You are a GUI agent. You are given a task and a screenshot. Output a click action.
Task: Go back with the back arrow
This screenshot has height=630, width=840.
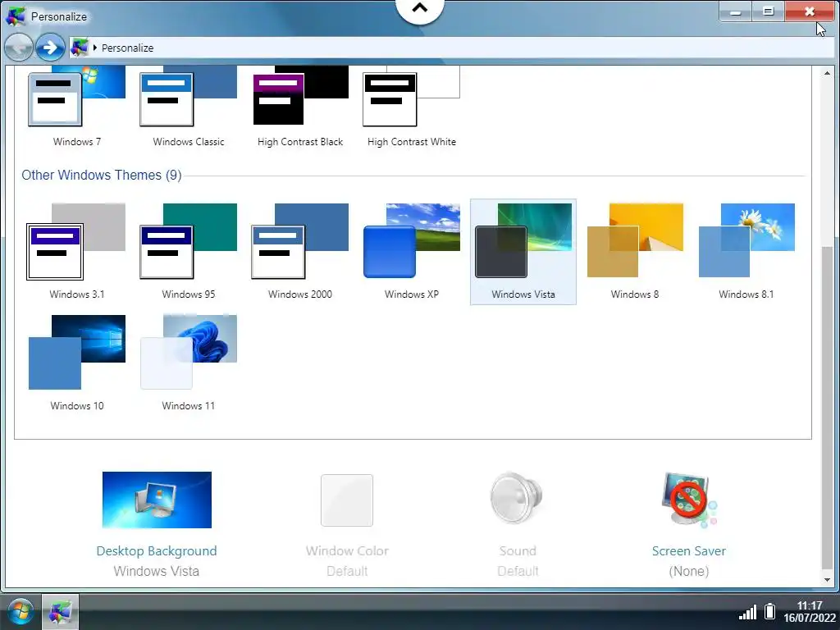click(x=18, y=48)
